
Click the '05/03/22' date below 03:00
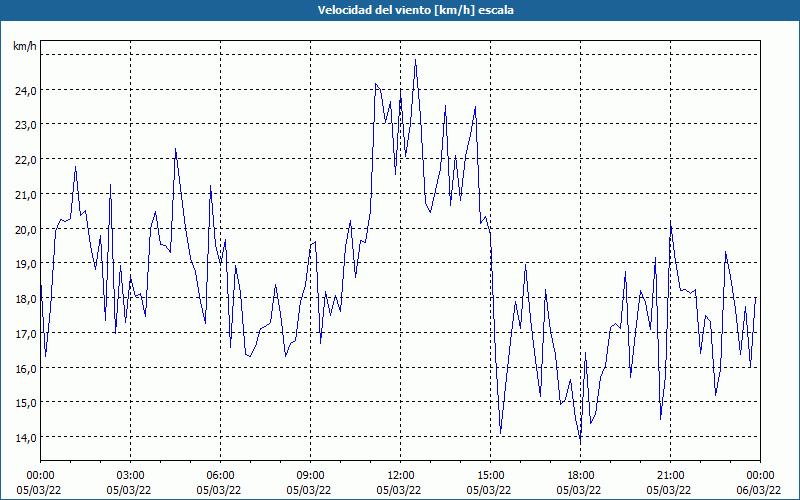129,490
